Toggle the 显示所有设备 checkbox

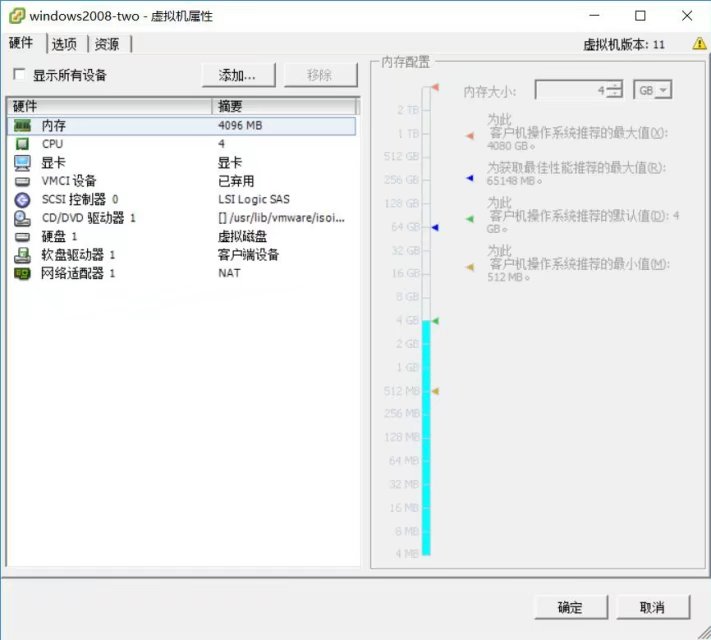(19, 74)
